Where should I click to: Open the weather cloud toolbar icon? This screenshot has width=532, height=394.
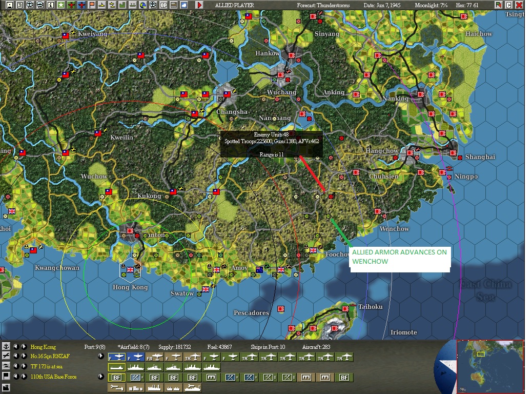click(x=184, y=5)
